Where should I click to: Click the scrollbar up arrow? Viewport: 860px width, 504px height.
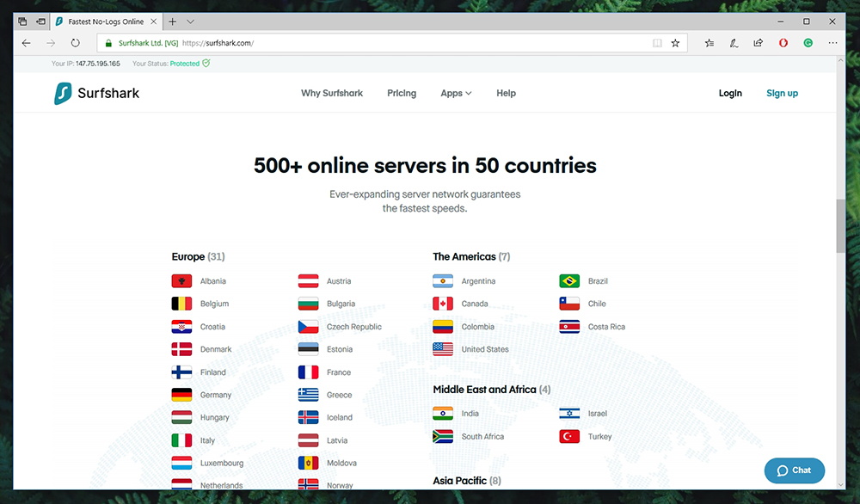pos(840,60)
